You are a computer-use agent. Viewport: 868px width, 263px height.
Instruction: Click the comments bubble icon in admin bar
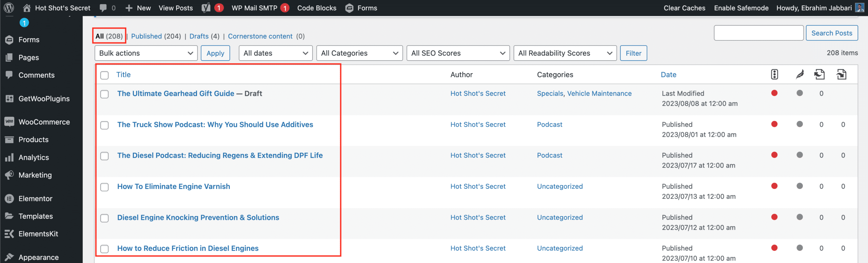[104, 8]
